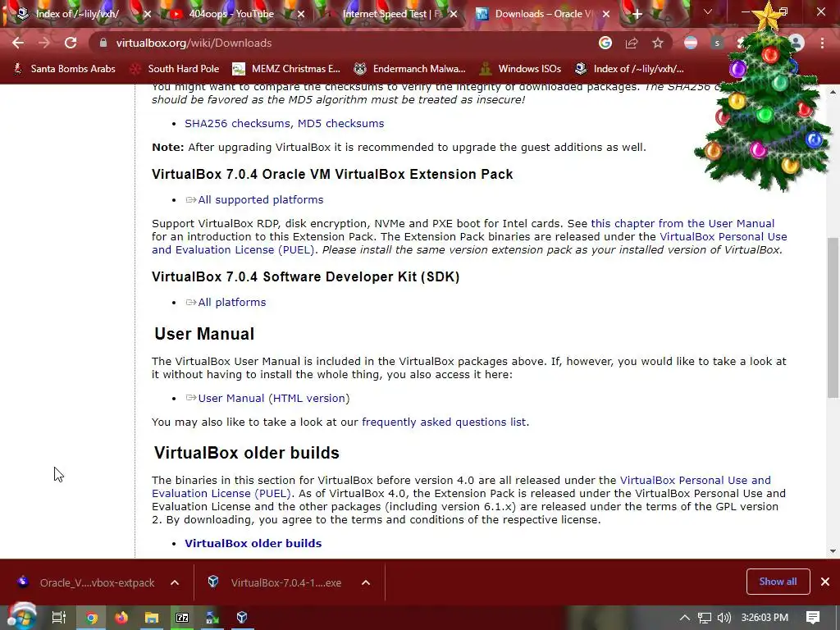The height and width of the screenshot is (630, 840).
Task: Open the tab search dropdown chevron
Action: tap(708, 11)
